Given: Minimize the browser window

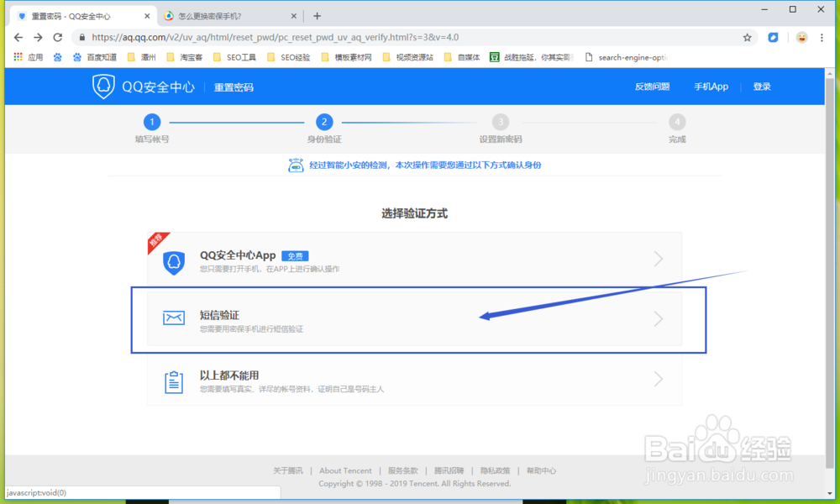Looking at the screenshot, I should [x=764, y=9].
